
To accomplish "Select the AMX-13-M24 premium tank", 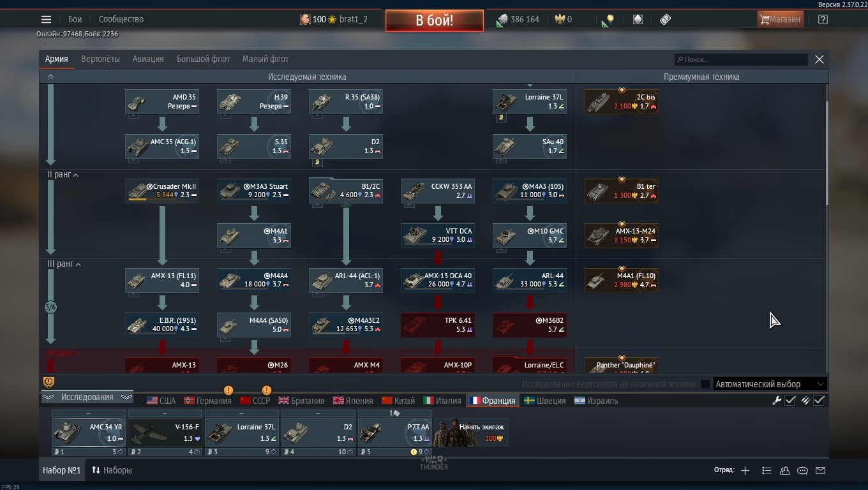I will [x=622, y=235].
